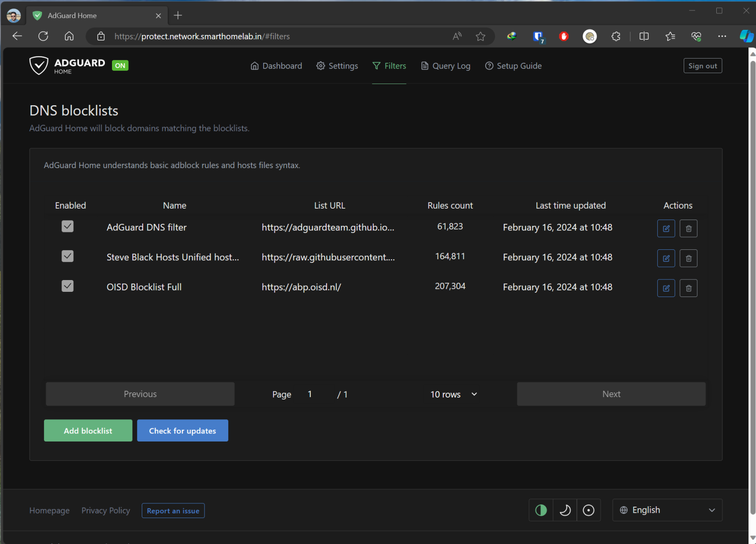The width and height of the screenshot is (756, 544).
Task: Click the AdGuard Home shield logo
Action: (x=39, y=66)
